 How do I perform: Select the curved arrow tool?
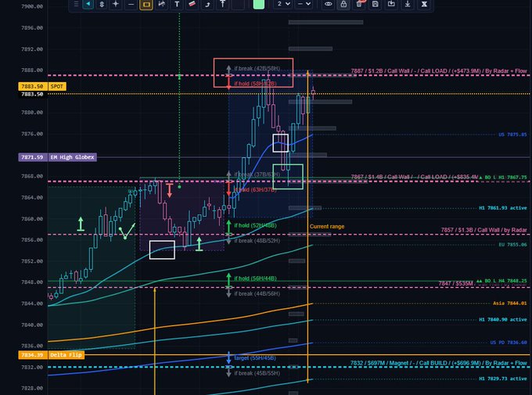pyautogui.click(x=207, y=5)
